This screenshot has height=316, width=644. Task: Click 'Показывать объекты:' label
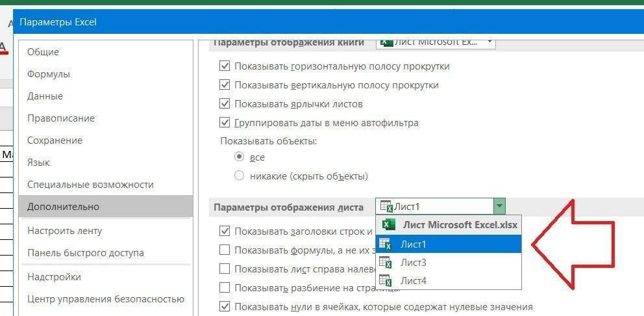(269, 141)
